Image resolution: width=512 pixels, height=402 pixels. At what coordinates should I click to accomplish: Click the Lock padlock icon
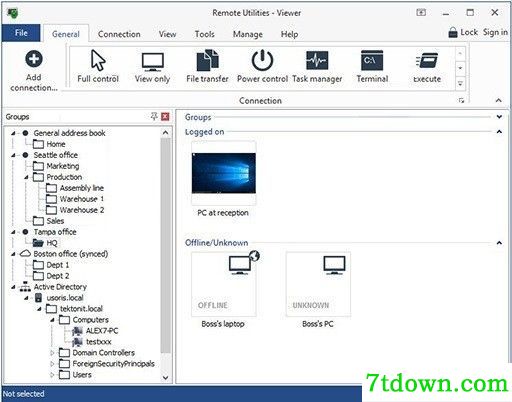453,32
